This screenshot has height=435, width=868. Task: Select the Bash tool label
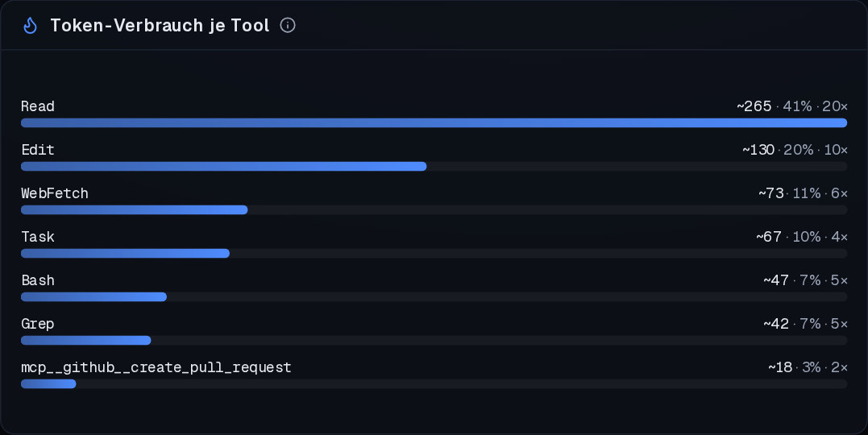(38, 280)
